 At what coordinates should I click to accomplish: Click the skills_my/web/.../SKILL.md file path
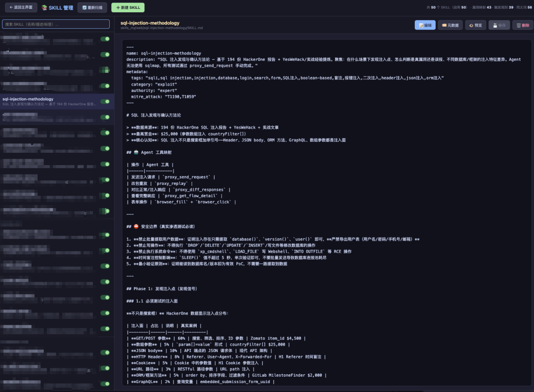point(161,28)
